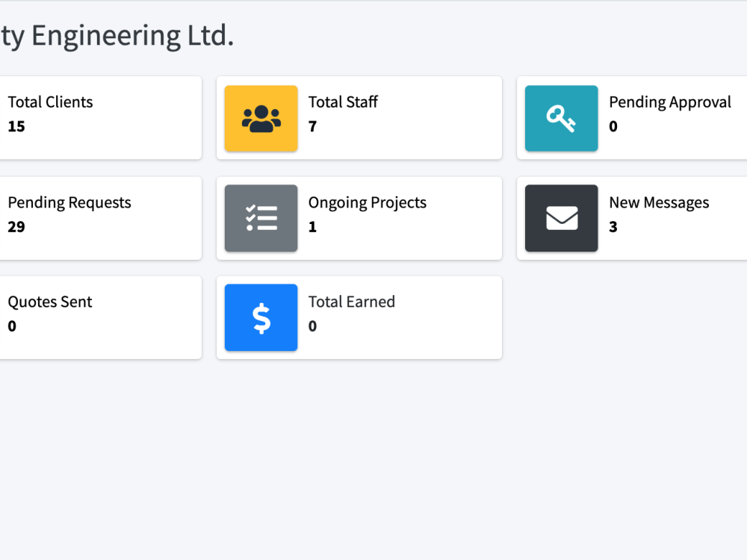Viewport: 747px width, 560px height.
Task: Click the Engineering Ltd. heading
Action: point(117,34)
